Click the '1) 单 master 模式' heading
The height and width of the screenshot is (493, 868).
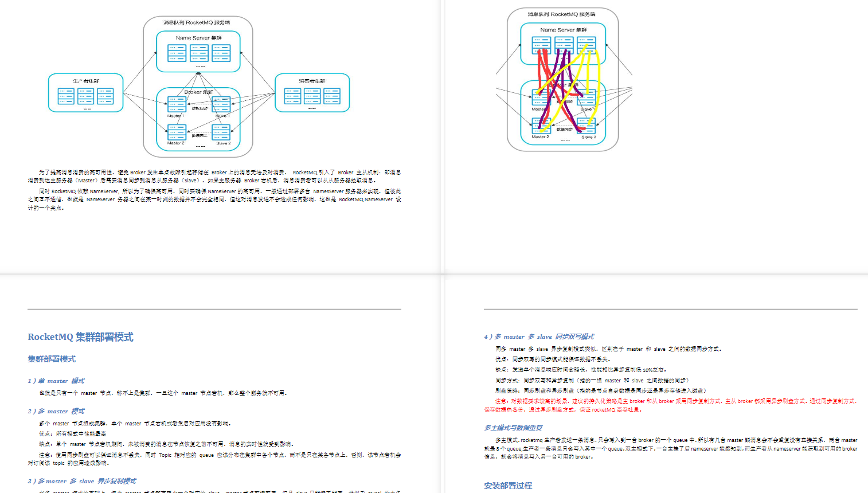[56, 381]
